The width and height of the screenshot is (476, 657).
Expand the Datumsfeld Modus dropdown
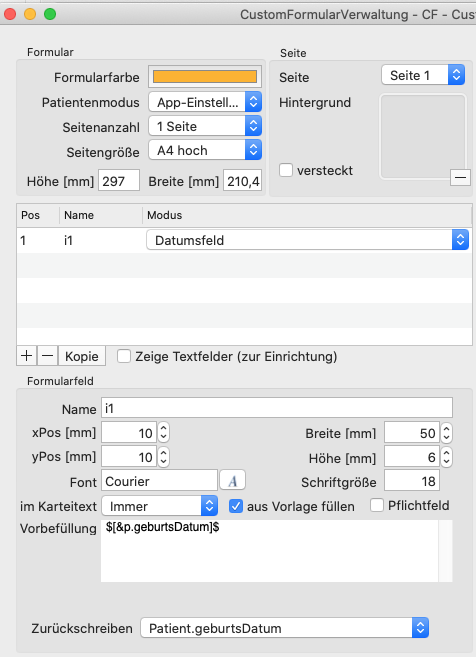[308, 241]
